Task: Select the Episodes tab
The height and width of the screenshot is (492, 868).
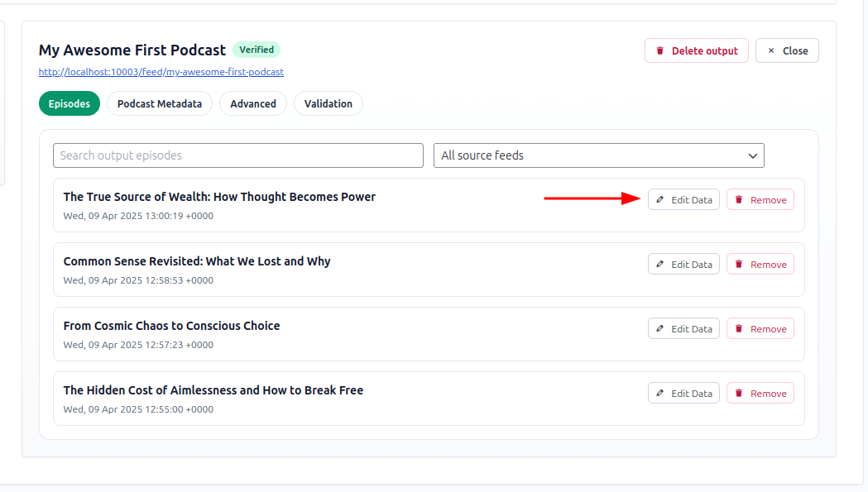Action: [x=69, y=103]
